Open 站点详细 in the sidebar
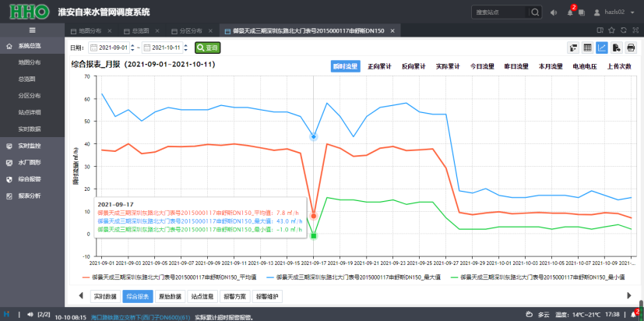The width and height of the screenshot is (644, 321). tap(30, 112)
